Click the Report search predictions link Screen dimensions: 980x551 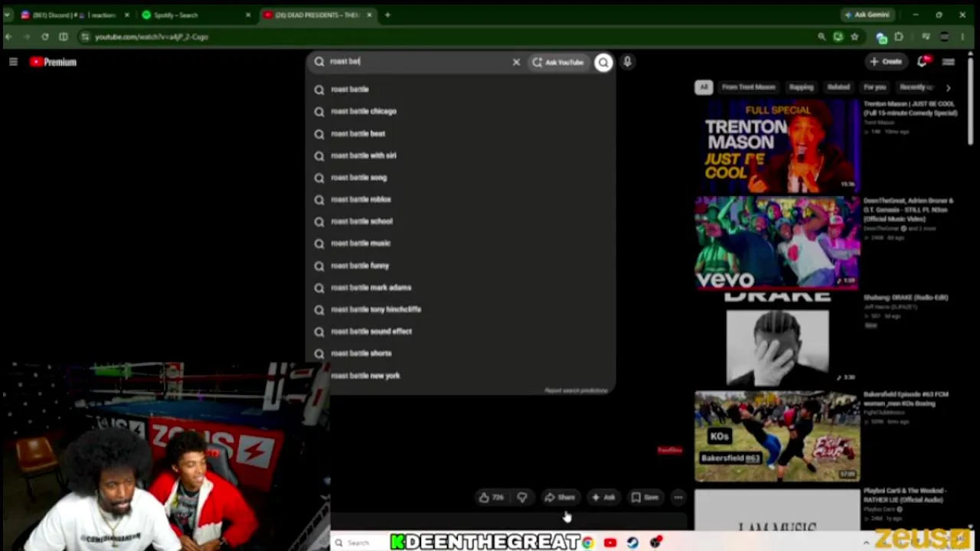pyautogui.click(x=576, y=390)
